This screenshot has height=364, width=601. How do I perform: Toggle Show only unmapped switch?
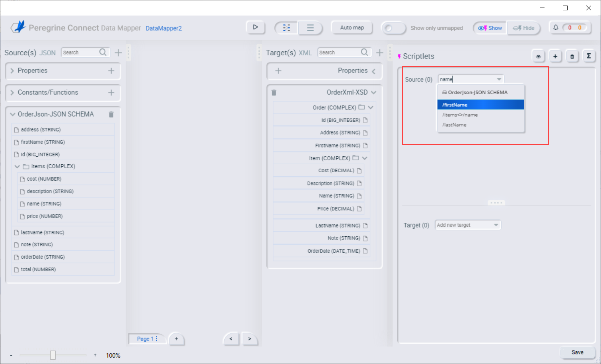[x=393, y=28]
